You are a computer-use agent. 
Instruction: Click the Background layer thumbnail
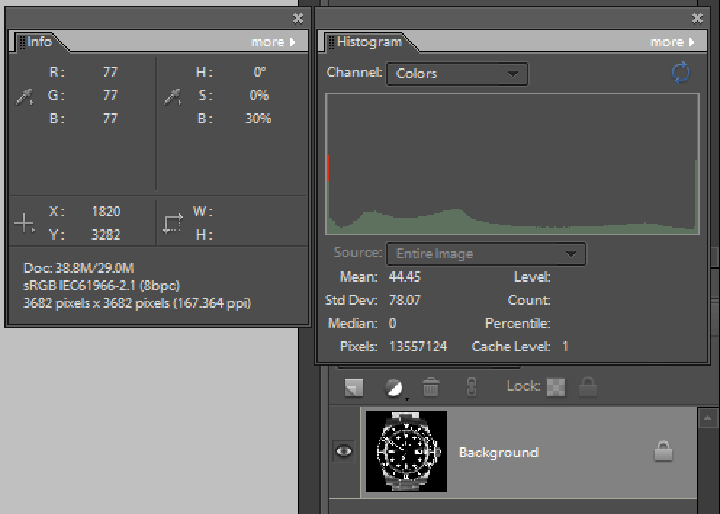406,451
